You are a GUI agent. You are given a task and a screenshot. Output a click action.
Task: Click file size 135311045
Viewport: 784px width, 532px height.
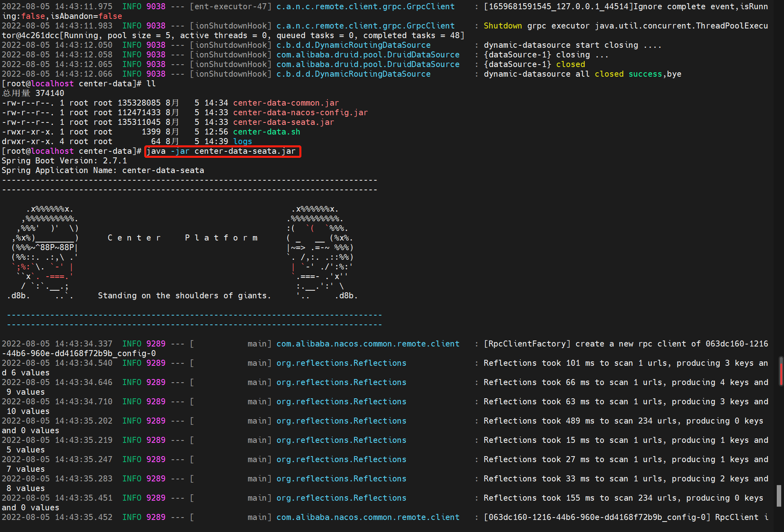139,122
